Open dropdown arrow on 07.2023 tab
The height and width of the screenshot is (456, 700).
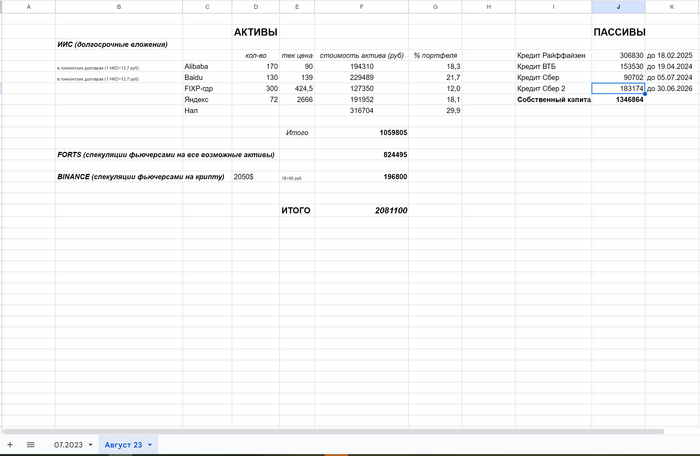[91, 445]
